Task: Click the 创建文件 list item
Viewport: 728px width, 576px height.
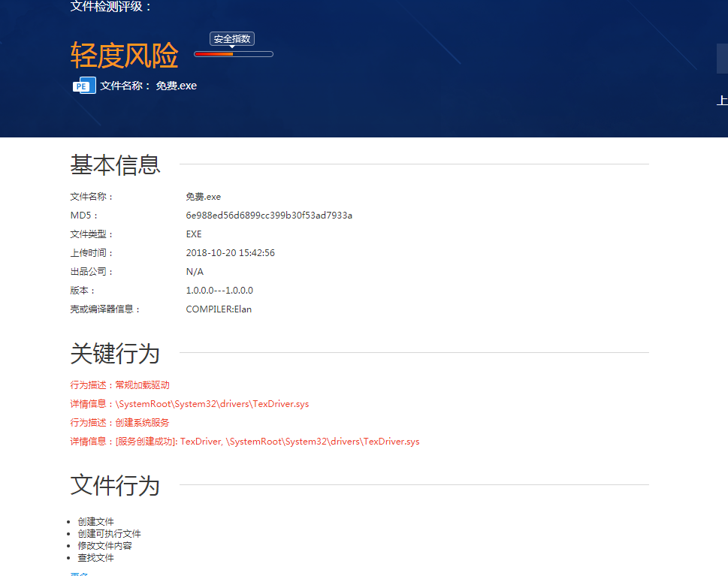Action: pyautogui.click(x=96, y=522)
